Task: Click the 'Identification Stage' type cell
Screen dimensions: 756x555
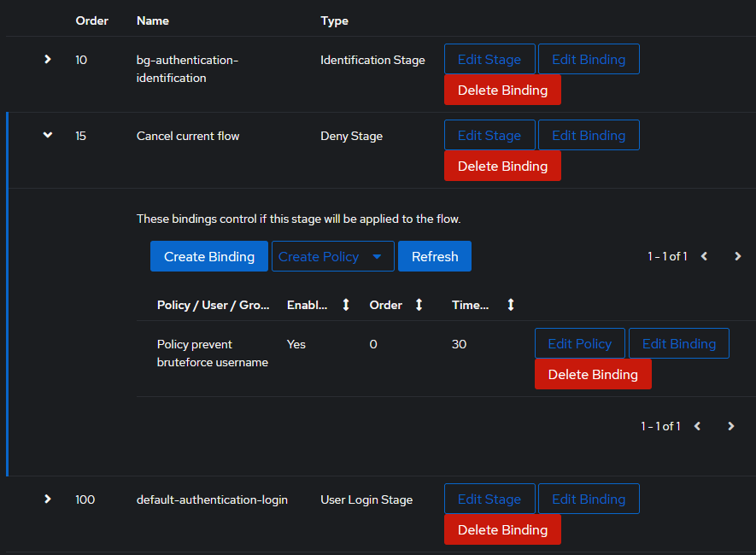Action: tap(372, 61)
